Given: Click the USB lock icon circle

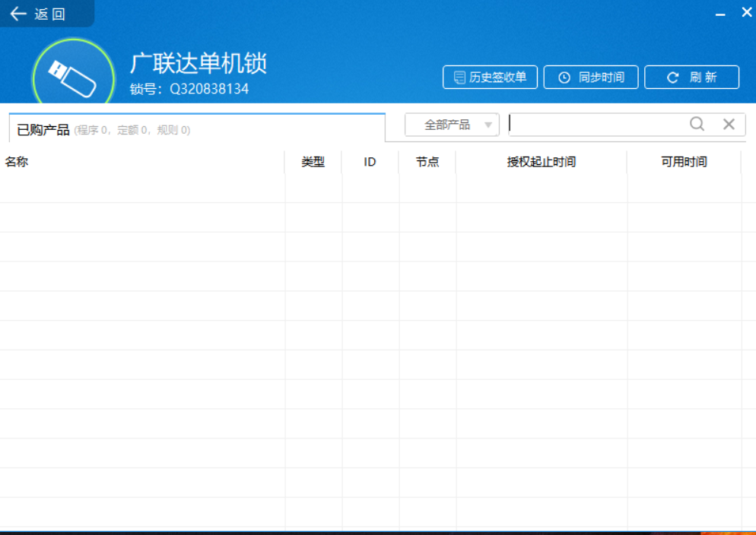Looking at the screenshot, I should tap(73, 71).
